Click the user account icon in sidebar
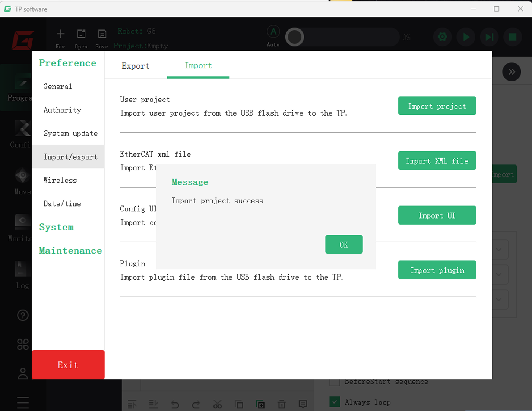The image size is (532, 411). coord(23,373)
